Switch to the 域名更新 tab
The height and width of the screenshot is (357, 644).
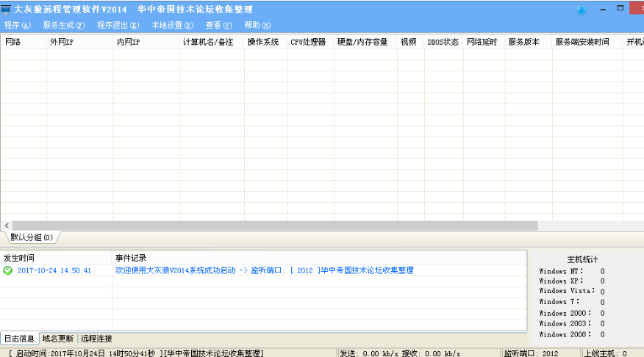click(x=58, y=339)
